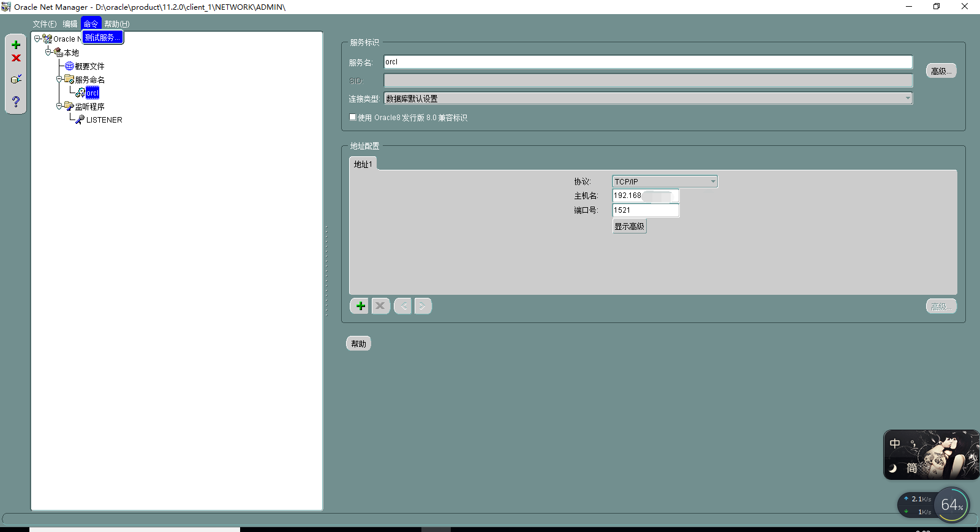Click the 显示高级 button

[x=629, y=226]
